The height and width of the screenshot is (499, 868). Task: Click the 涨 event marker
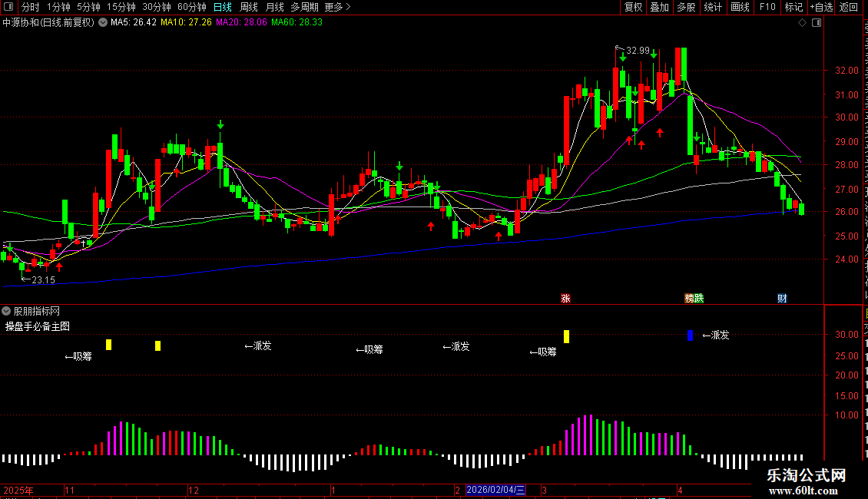click(x=565, y=298)
